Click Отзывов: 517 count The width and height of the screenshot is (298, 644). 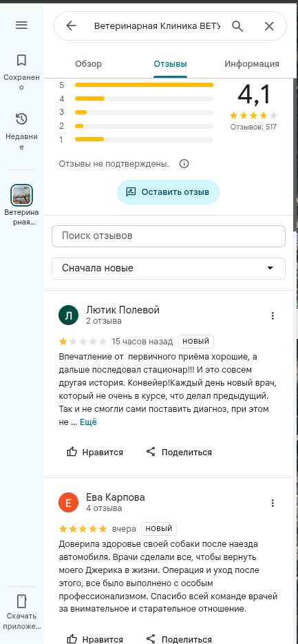253,127
